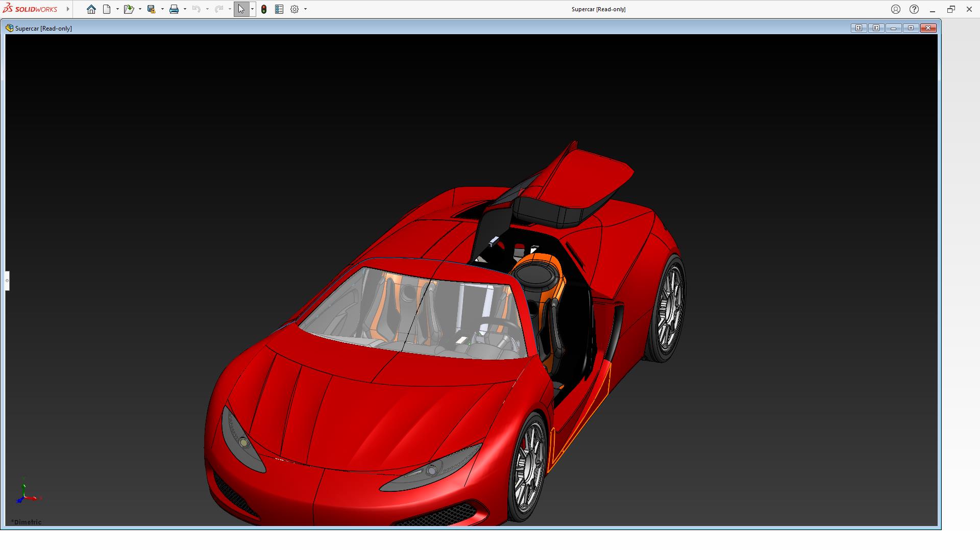Open the Options gear dropdown arrow
This screenshot has height=550, width=980.
pyautogui.click(x=305, y=9)
